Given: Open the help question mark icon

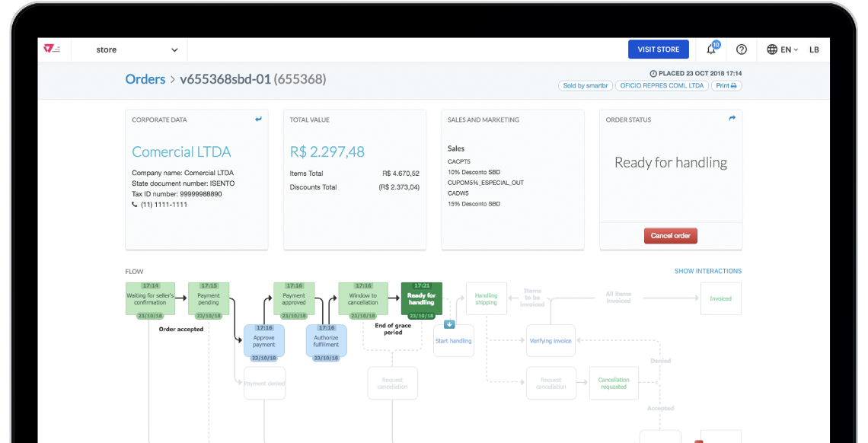Looking at the screenshot, I should tap(742, 49).
